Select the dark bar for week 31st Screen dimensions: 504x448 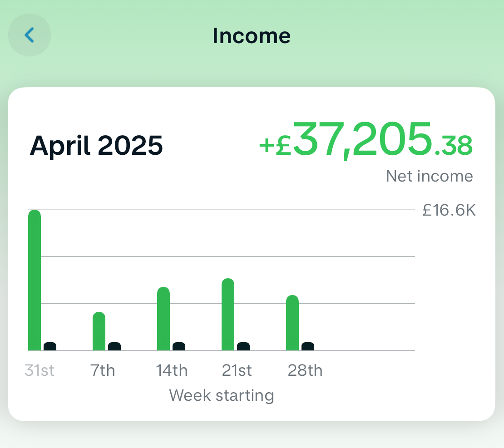50,346
